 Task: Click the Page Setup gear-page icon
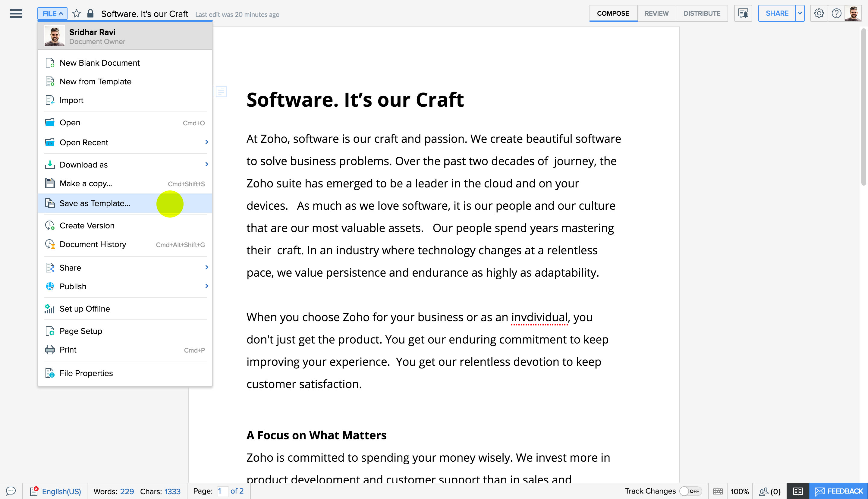tap(50, 331)
